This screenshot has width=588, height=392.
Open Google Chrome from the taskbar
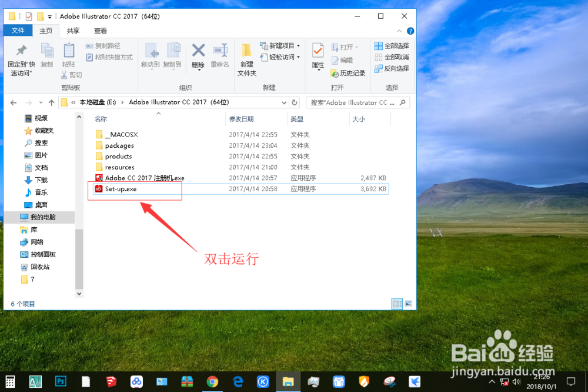(x=212, y=382)
